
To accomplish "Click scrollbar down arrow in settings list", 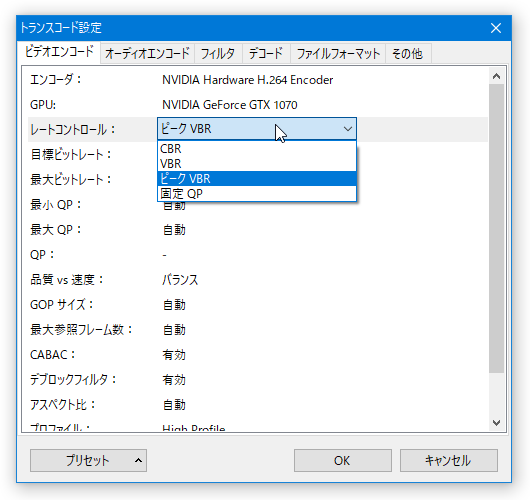I will point(496,423).
